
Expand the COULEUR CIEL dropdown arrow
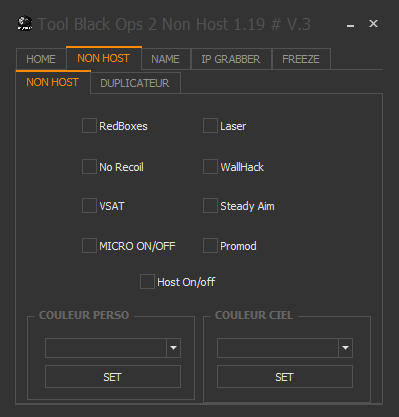pos(345,348)
